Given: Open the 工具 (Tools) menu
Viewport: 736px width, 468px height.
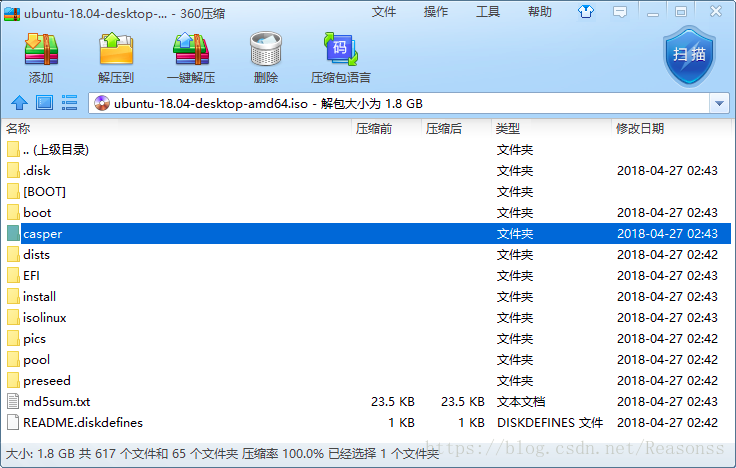Looking at the screenshot, I should click(488, 12).
